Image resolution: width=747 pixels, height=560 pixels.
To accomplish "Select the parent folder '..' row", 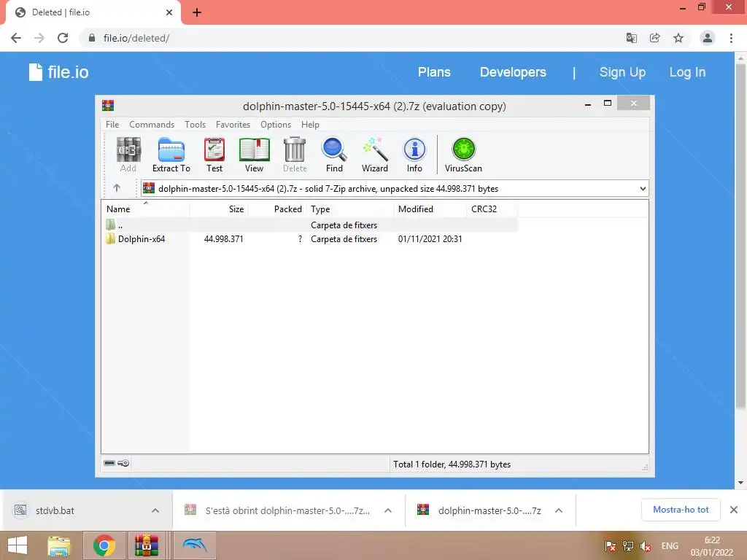I will 309,225.
